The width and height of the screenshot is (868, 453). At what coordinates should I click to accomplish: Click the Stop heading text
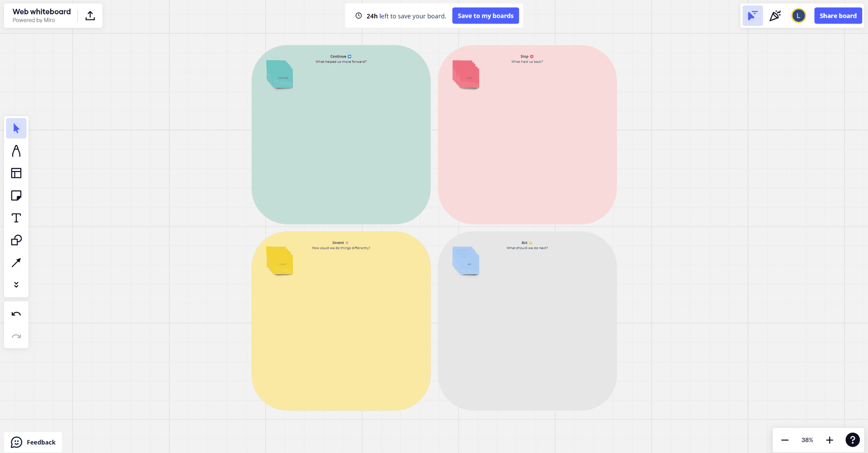click(524, 57)
